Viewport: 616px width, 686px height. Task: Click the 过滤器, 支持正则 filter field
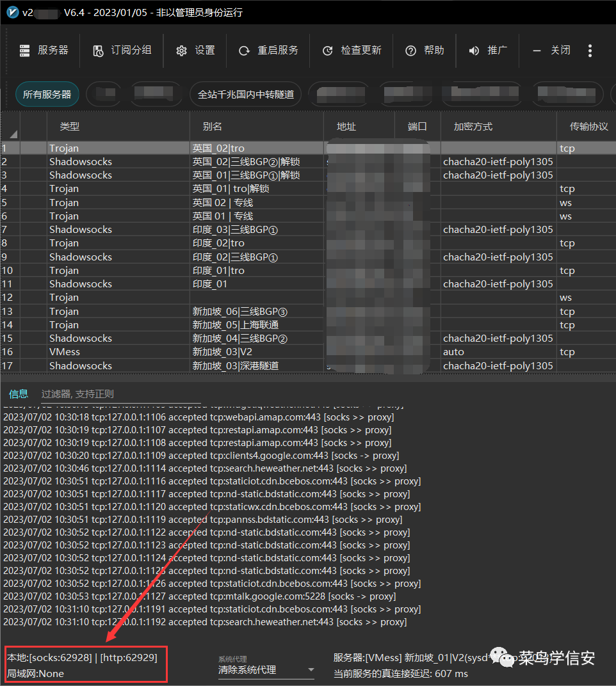point(121,394)
